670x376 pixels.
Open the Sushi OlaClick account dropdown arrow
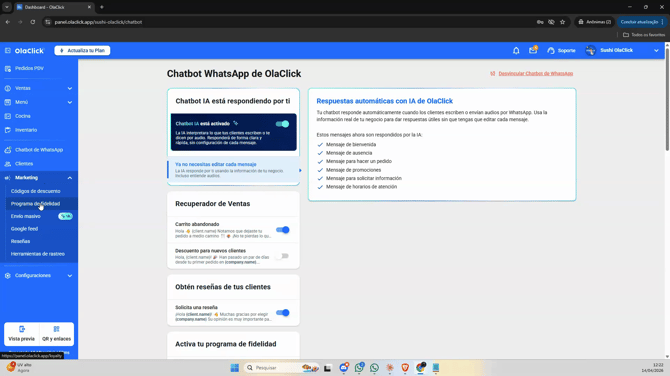656,50
